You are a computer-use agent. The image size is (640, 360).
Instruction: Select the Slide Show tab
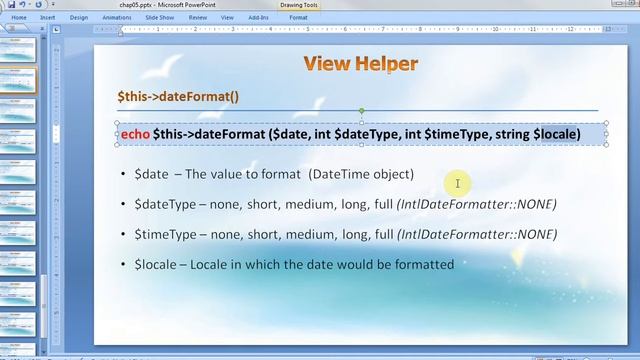160,18
